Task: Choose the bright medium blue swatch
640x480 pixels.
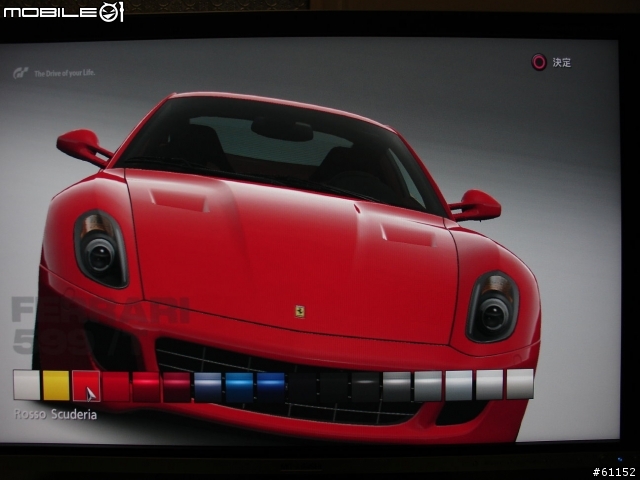Action: (239, 387)
